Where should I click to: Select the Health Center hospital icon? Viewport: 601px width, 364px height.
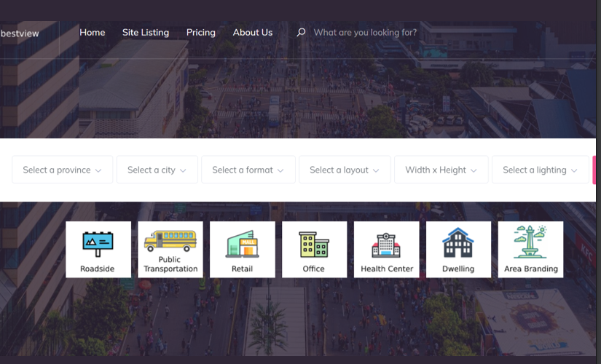(386, 245)
